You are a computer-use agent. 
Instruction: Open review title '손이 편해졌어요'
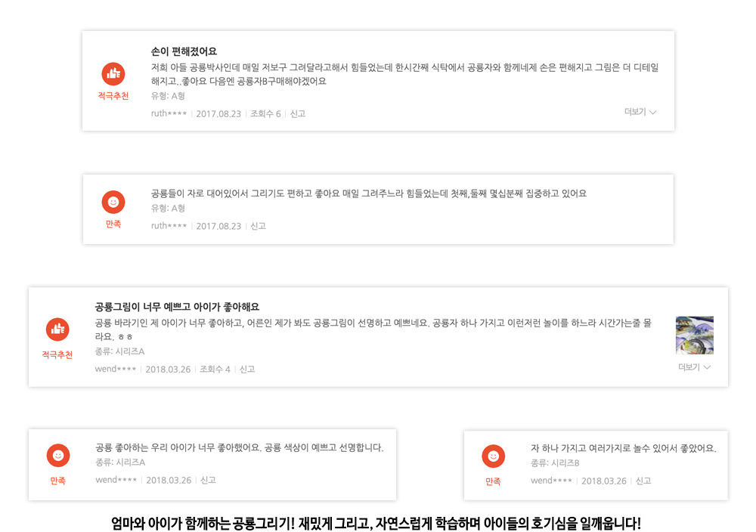184,51
